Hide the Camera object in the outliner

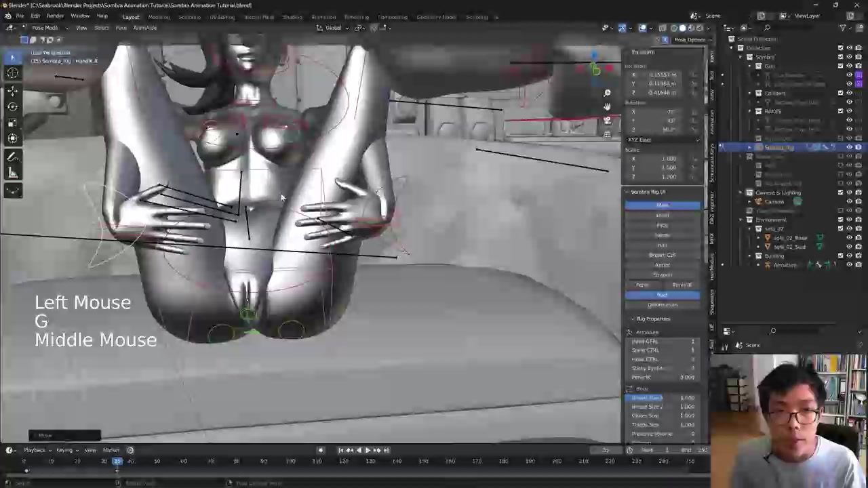point(849,201)
